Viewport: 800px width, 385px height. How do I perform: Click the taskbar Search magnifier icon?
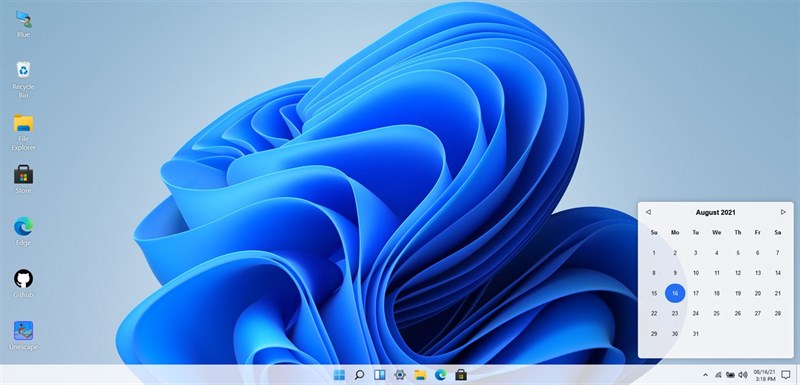(359, 375)
